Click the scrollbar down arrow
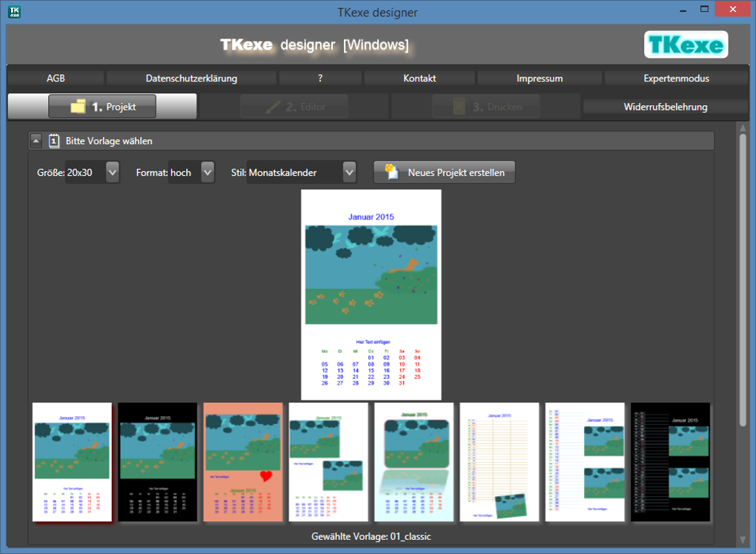 743,540
